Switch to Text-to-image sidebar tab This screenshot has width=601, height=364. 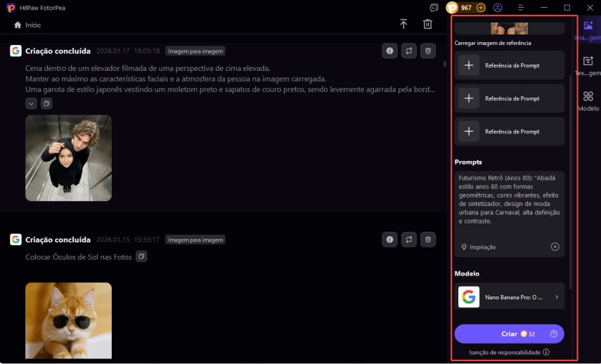click(x=588, y=65)
